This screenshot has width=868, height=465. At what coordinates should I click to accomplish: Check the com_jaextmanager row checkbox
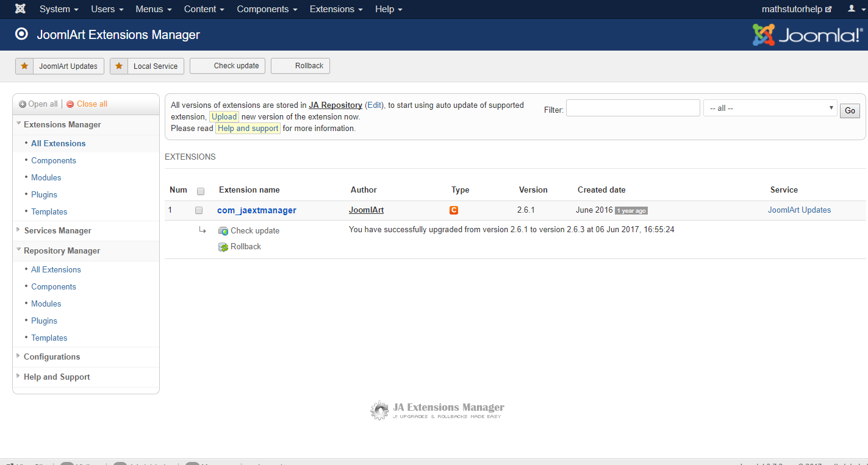[199, 210]
